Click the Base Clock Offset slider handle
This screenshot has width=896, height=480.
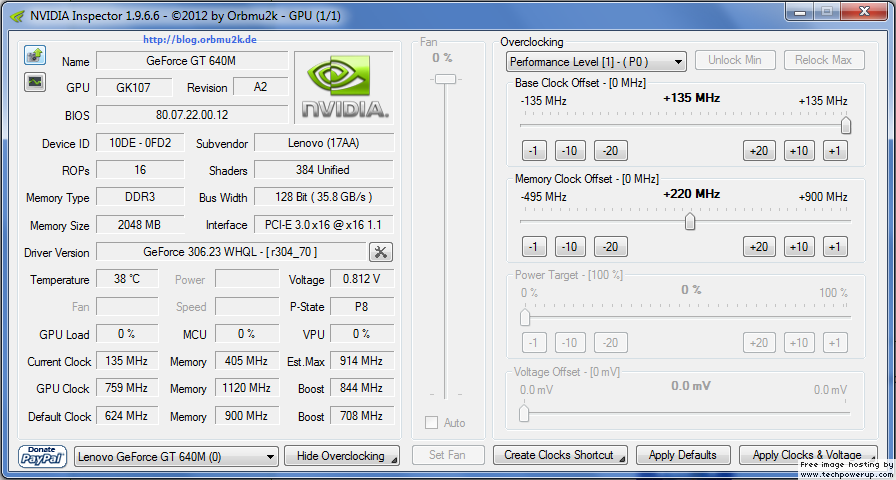coord(846,125)
